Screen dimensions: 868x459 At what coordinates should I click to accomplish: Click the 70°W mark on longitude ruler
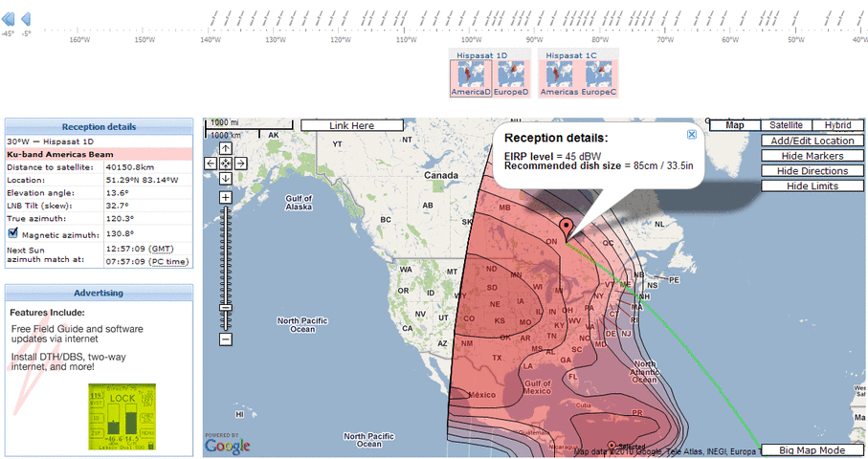(665, 40)
